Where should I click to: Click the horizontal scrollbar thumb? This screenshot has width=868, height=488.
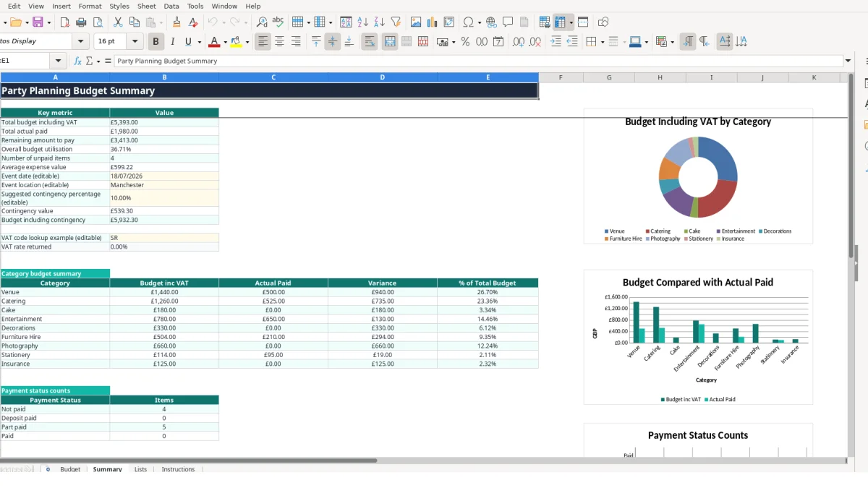coord(188,460)
